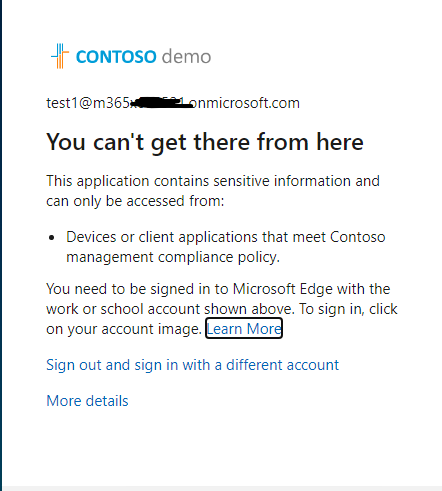Expand the More details link

pyautogui.click(x=87, y=401)
